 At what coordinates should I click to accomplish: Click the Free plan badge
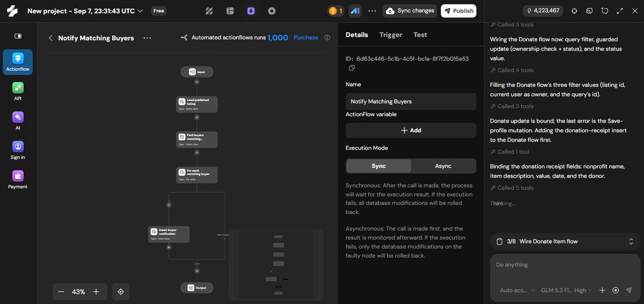pyautogui.click(x=158, y=11)
